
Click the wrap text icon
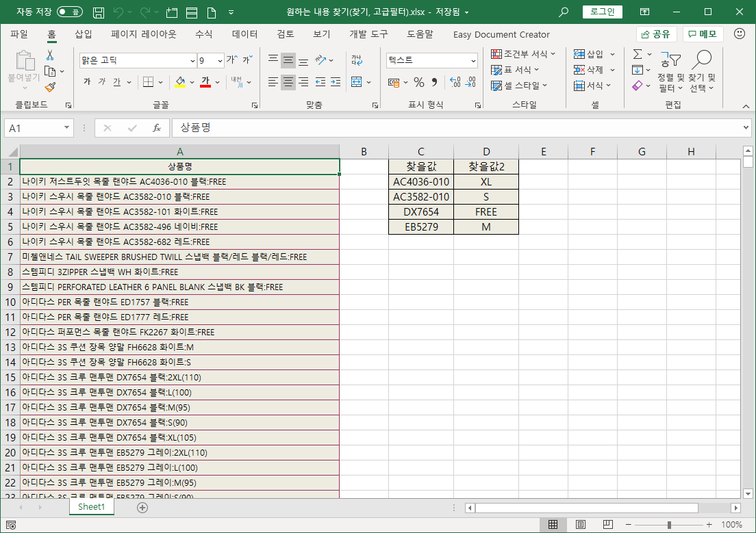click(357, 60)
